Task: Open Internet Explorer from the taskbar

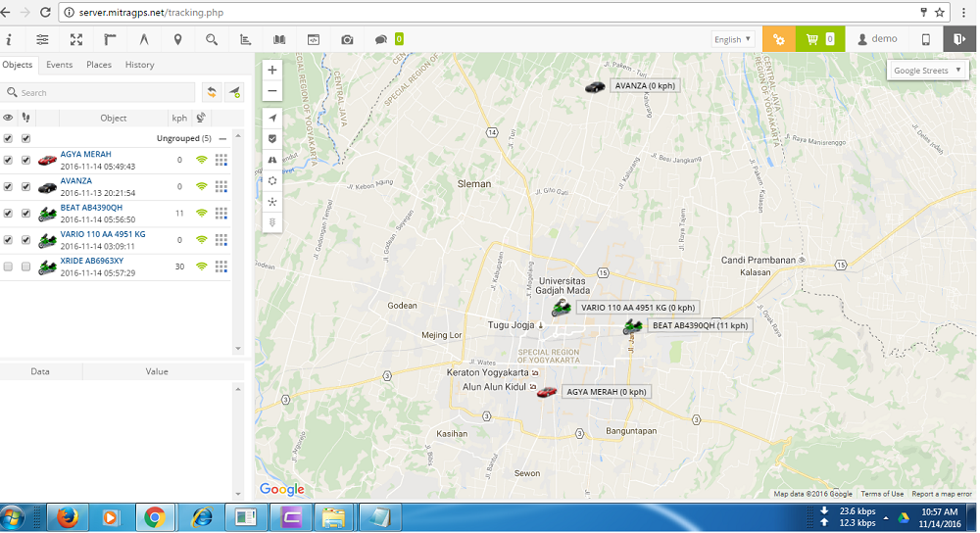Action: 201,518
